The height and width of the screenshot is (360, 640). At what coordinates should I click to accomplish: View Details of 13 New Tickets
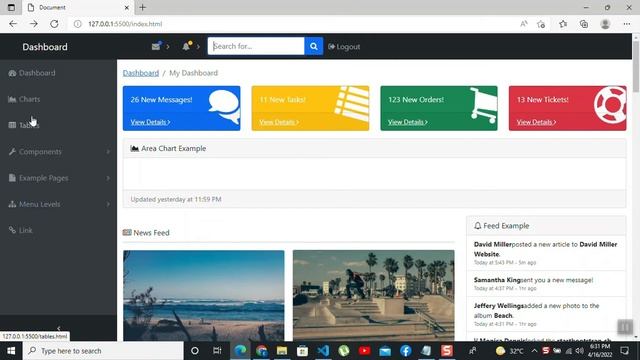[x=536, y=122]
